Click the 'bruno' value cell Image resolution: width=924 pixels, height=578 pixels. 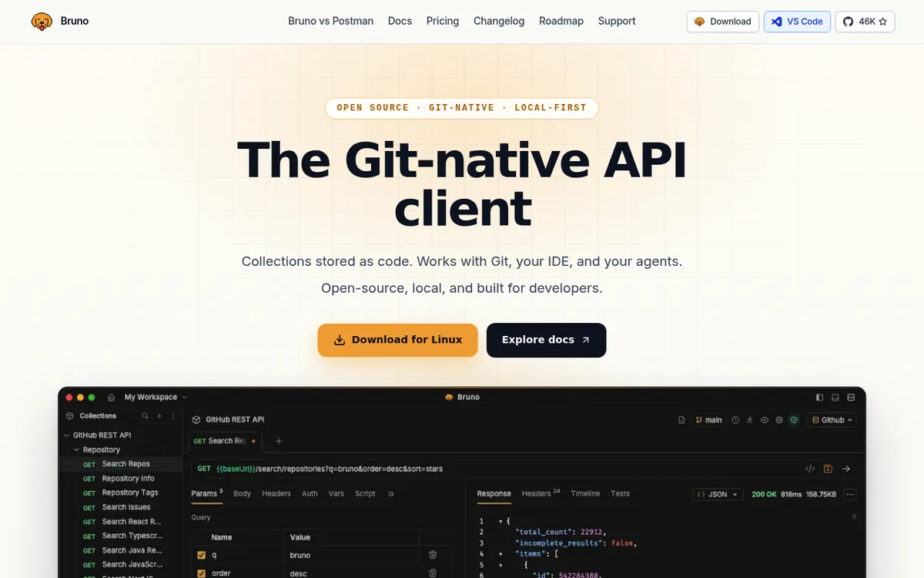pos(351,555)
